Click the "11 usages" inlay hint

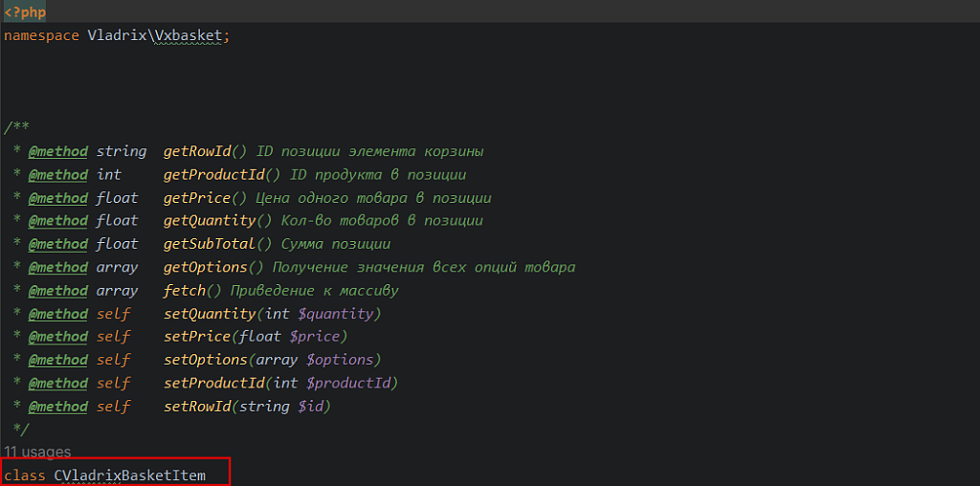37,452
